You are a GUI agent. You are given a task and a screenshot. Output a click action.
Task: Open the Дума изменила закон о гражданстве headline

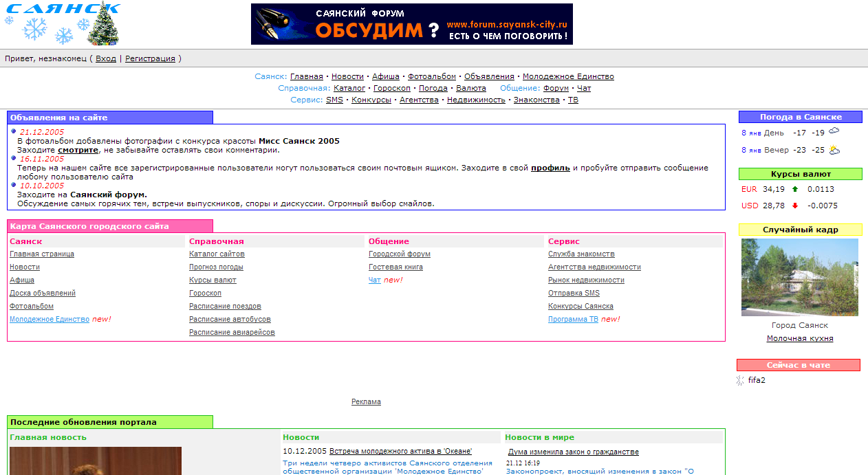[573, 452]
